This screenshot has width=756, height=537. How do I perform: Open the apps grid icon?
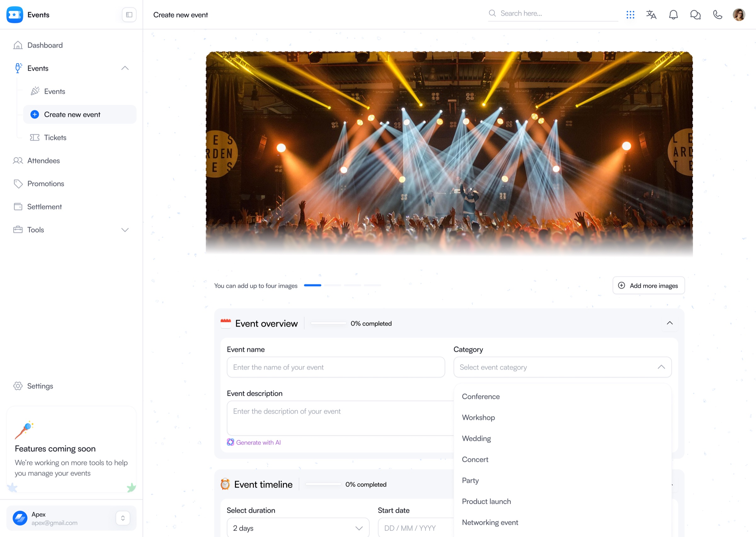[630, 14]
